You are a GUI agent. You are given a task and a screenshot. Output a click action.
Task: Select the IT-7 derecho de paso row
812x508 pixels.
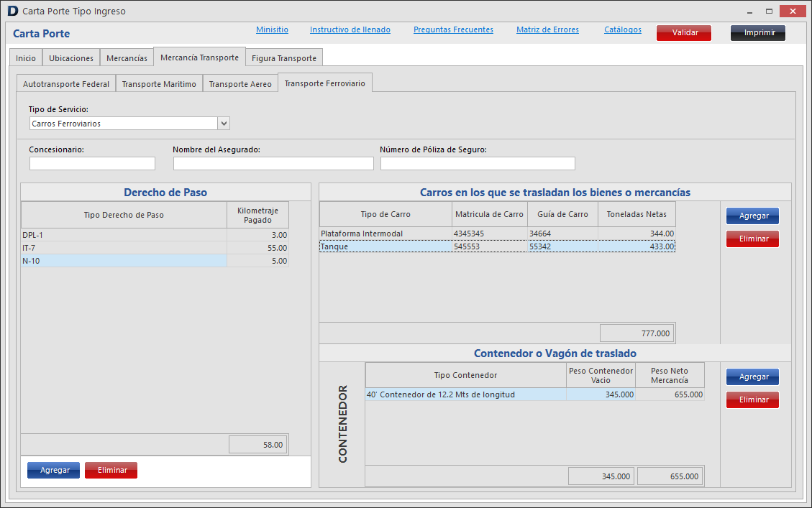tap(124, 248)
